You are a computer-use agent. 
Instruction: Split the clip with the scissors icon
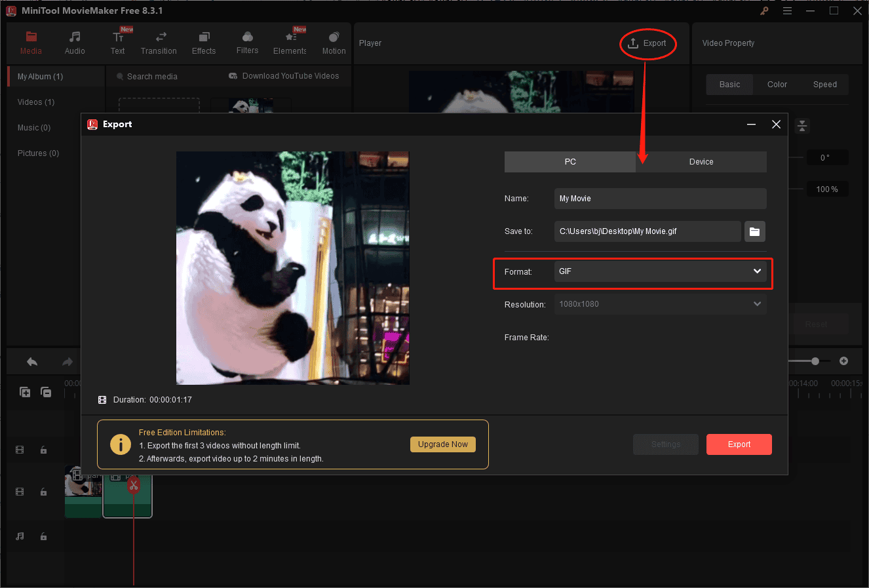pos(134,485)
